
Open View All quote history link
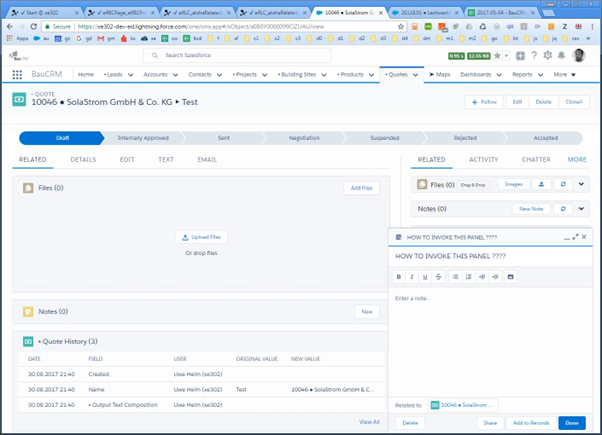[369, 422]
